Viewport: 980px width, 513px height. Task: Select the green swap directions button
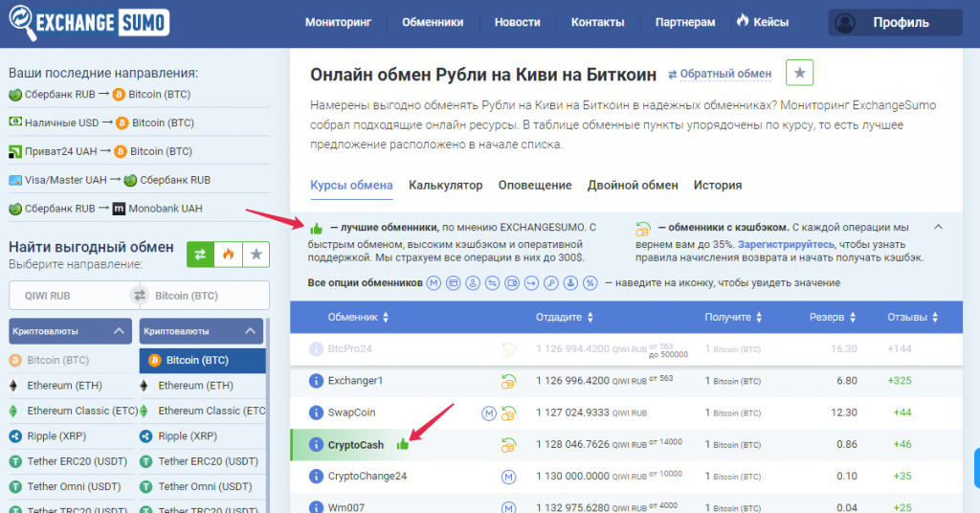click(x=200, y=255)
